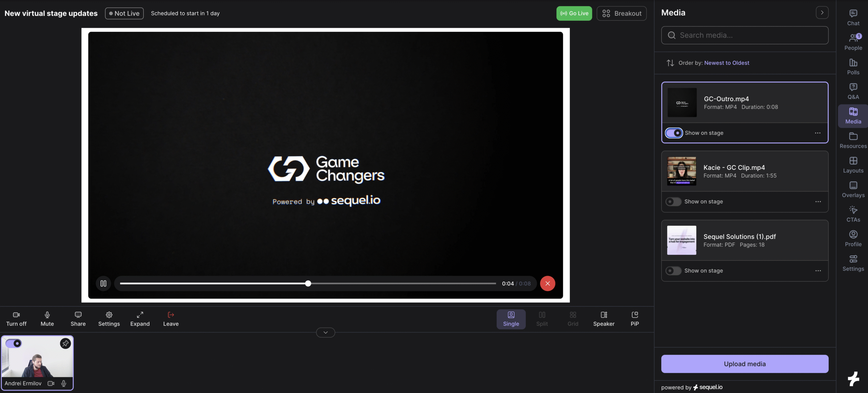Pin Andrei Ermilov's video tile

point(65,344)
